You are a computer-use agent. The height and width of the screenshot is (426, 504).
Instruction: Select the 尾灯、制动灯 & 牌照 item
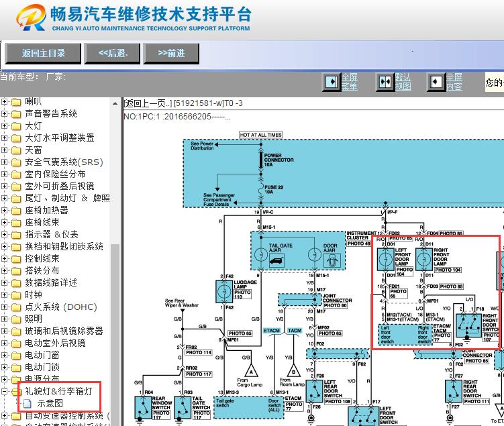68,198
